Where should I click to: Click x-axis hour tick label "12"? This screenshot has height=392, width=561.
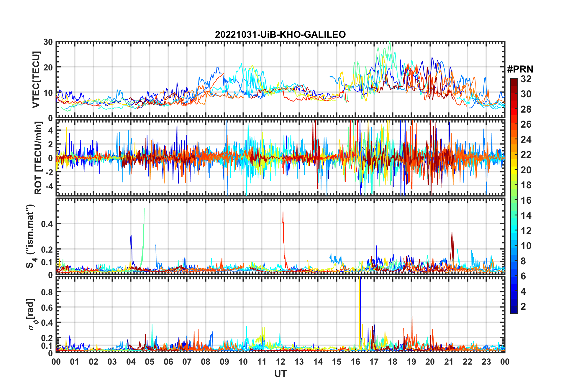280,362
